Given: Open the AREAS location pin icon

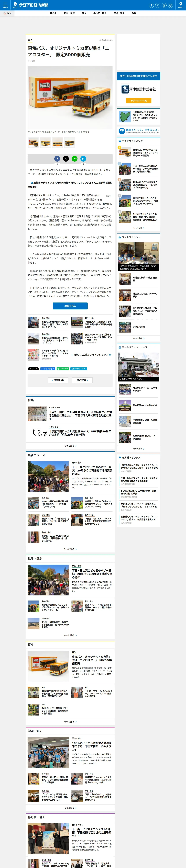Looking at the screenshot, I should coord(181,5).
